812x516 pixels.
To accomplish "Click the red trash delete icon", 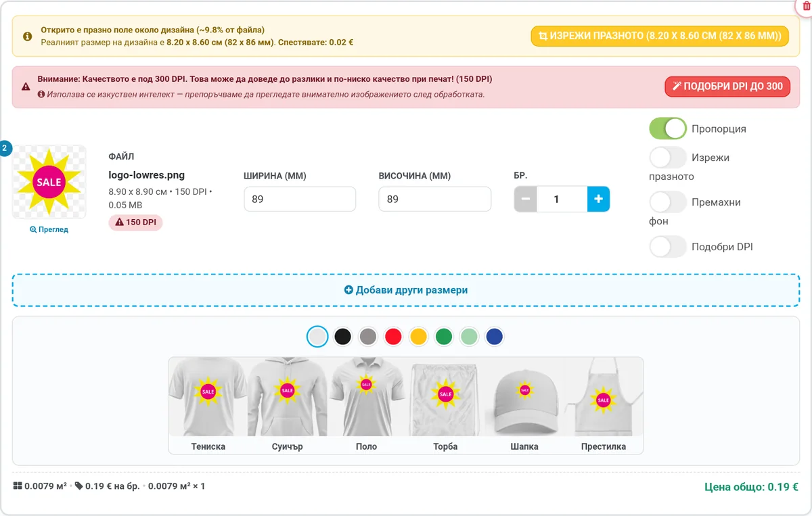I will (x=806, y=5).
